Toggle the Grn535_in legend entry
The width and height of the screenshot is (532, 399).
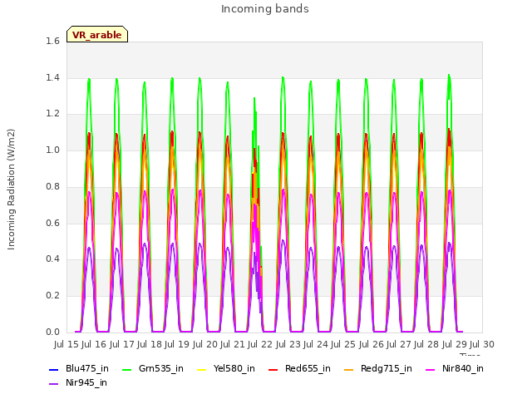pyautogui.click(x=153, y=369)
